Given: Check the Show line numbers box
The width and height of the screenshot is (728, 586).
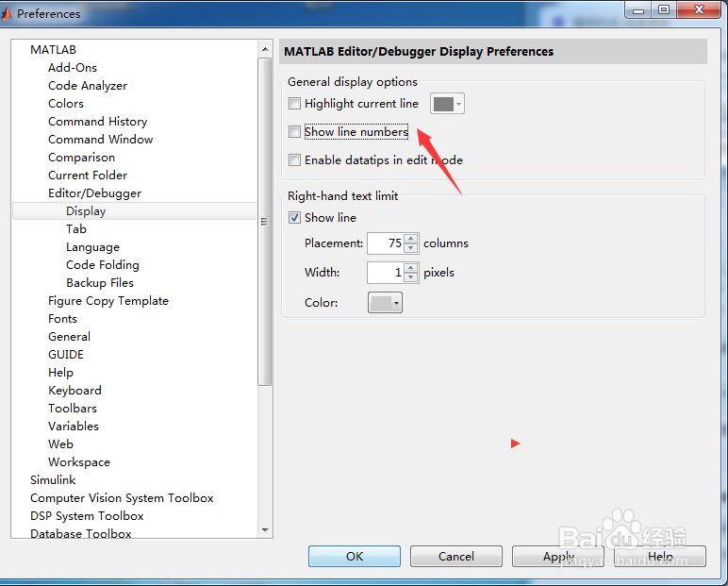Looking at the screenshot, I should [294, 132].
